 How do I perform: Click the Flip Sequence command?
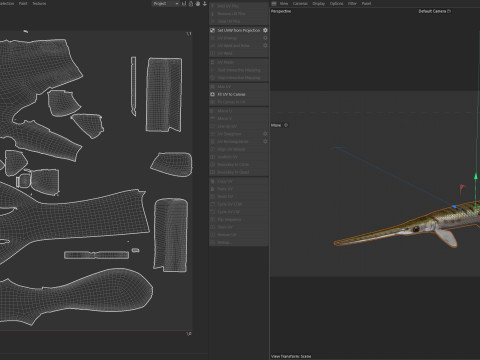[x=239, y=220]
